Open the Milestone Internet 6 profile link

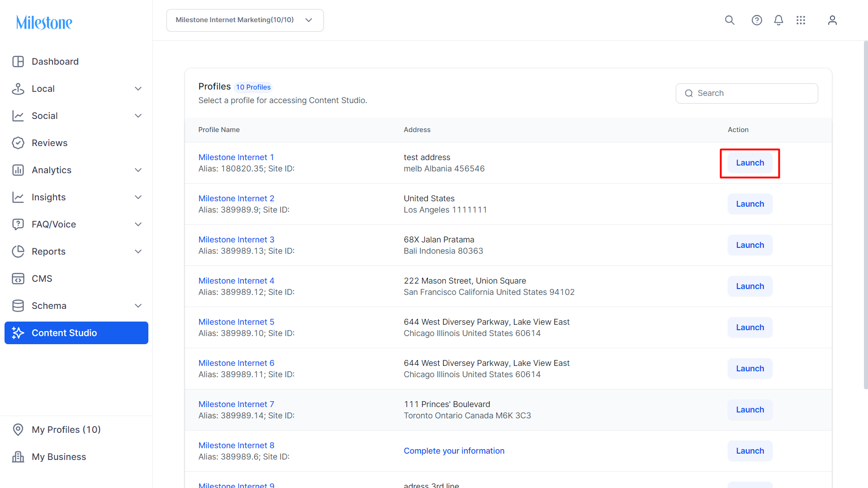click(x=236, y=363)
